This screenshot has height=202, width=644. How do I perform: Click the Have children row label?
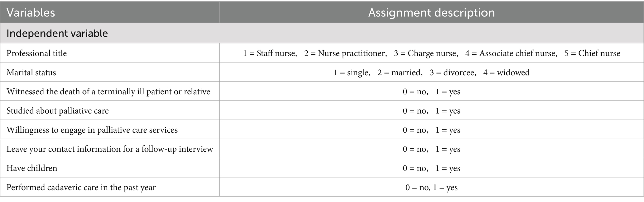(x=32, y=168)
